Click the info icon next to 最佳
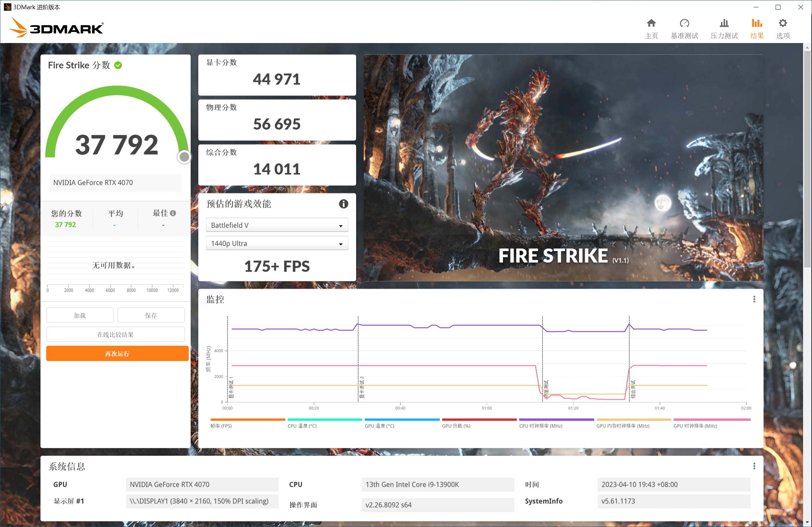This screenshot has height=527, width=812. [173, 213]
